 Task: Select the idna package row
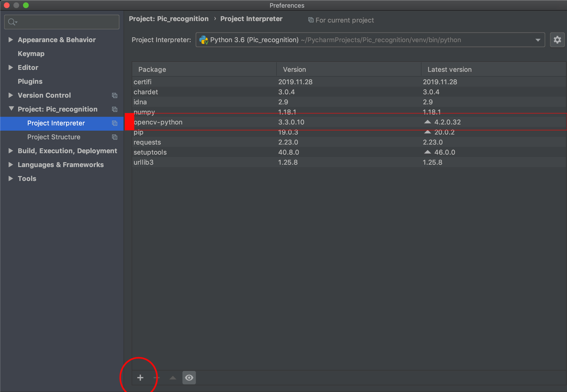pyautogui.click(x=349, y=102)
